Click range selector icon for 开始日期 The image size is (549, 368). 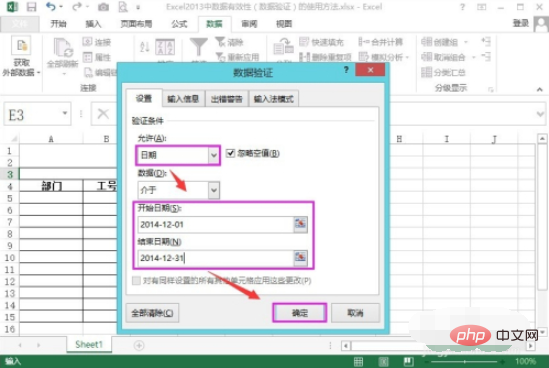click(x=300, y=224)
